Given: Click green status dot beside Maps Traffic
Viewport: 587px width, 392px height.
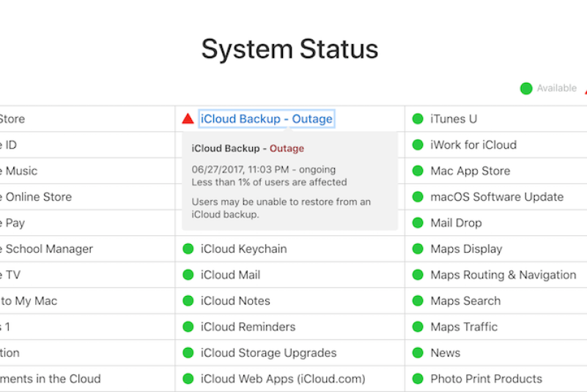Looking at the screenshot, I should (x=418, y=327).
